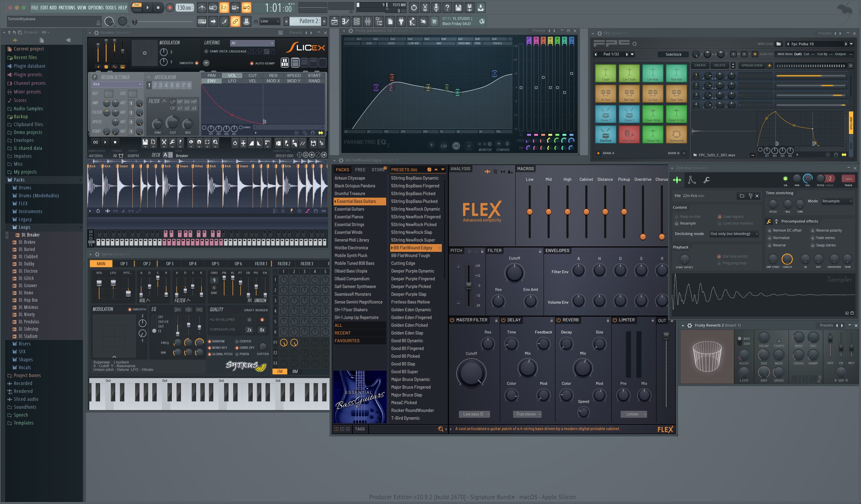Enable Normalize precomputed effect
The width and height of the screenshot is (861, 504).
click(x=769, y=238)
